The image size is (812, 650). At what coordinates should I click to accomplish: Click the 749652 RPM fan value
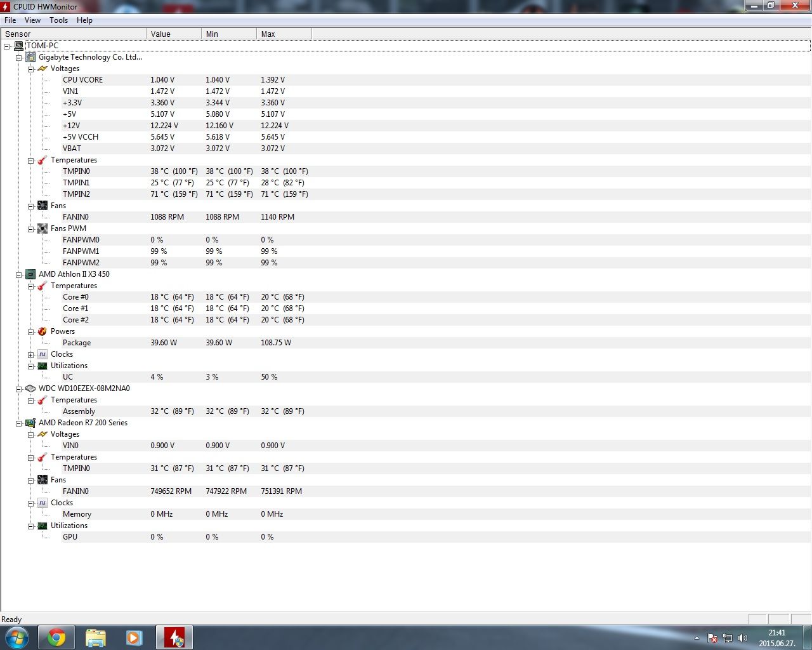[x=171, y=491]
